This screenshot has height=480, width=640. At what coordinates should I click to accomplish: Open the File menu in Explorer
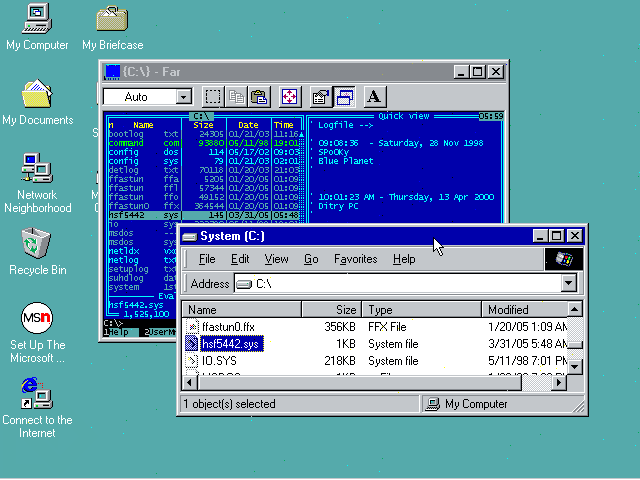[207, 259]
